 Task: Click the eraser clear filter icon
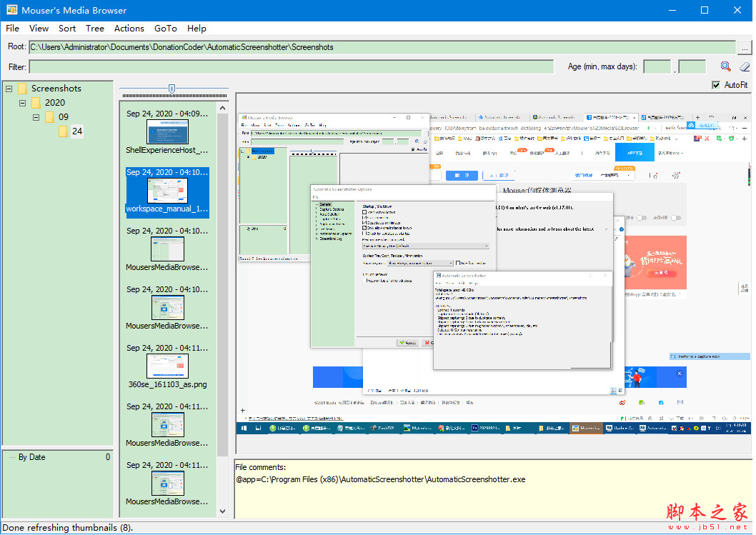pos(744,66)
